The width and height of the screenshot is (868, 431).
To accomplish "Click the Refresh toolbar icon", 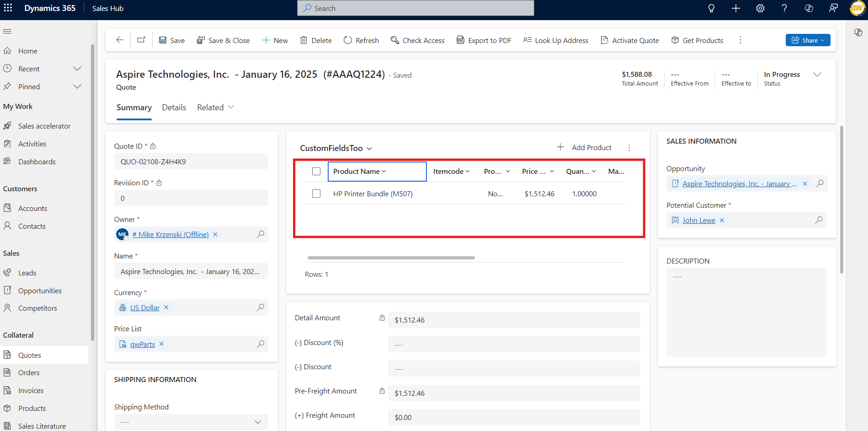I will [x=348, y=40].
